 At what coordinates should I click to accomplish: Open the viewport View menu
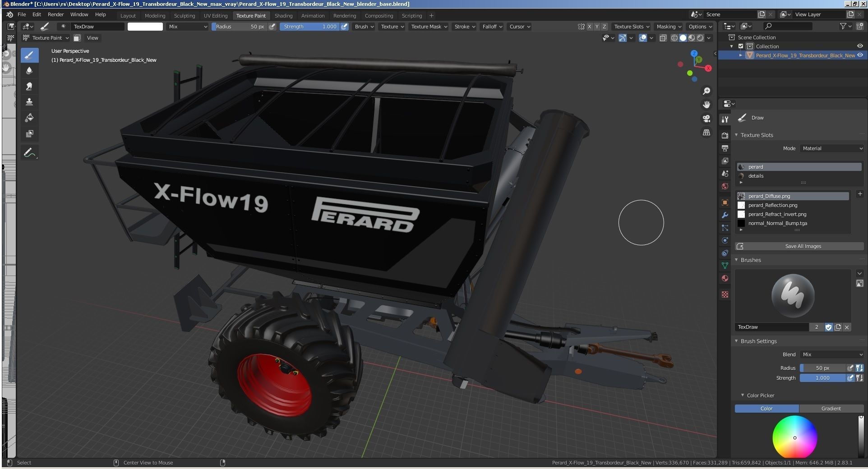point(92,38)
